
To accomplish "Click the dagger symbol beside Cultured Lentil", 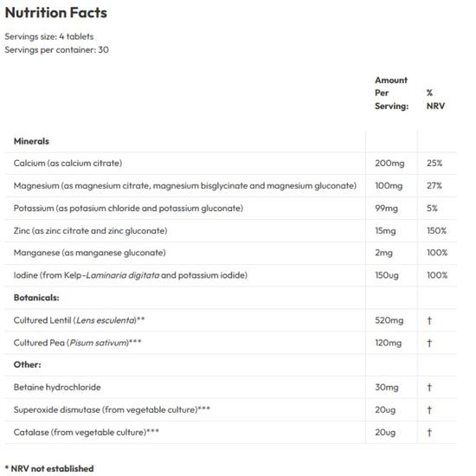I will (429, 320).
